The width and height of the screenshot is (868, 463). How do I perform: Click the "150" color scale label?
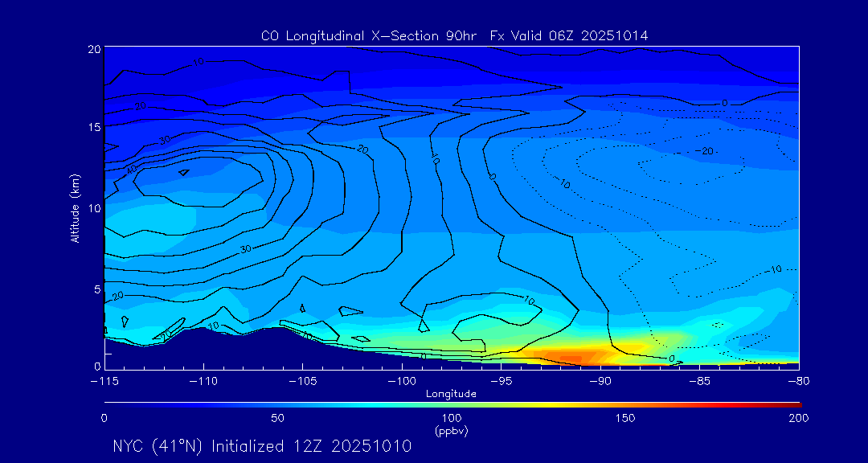click(x=625, y=418)
